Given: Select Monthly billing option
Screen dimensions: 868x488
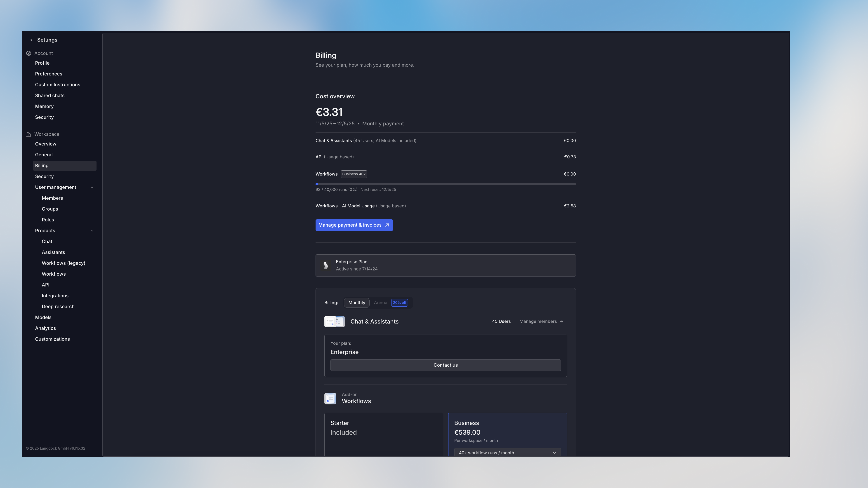Looking at the screenshot, I should click(x=356, y=303).
